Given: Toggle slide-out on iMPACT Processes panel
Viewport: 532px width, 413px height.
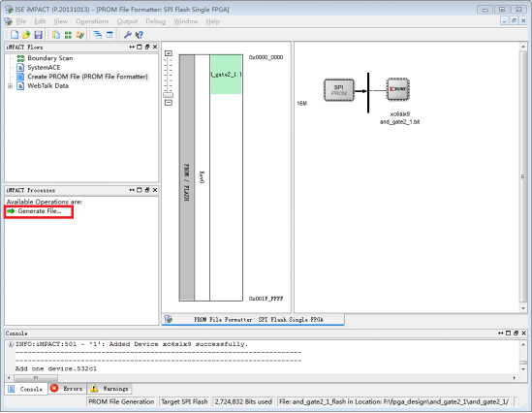Looking at the screenshot, I should (132, 190).
